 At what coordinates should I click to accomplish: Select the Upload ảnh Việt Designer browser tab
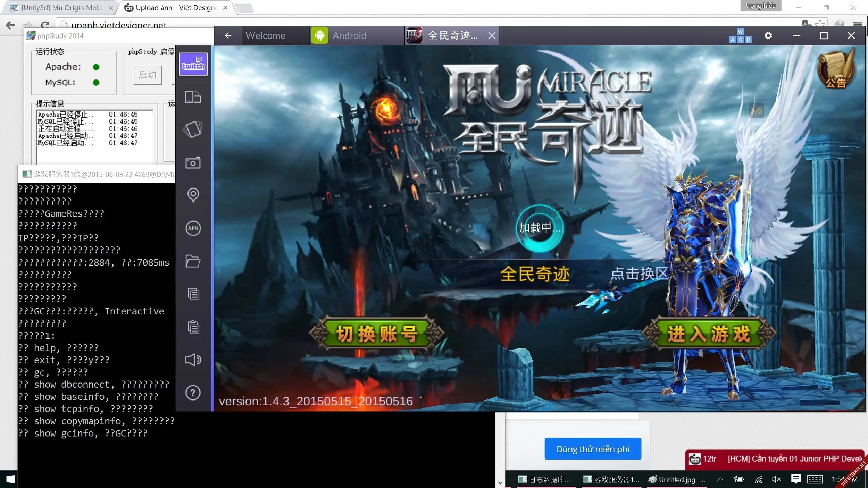pos(176,8)
